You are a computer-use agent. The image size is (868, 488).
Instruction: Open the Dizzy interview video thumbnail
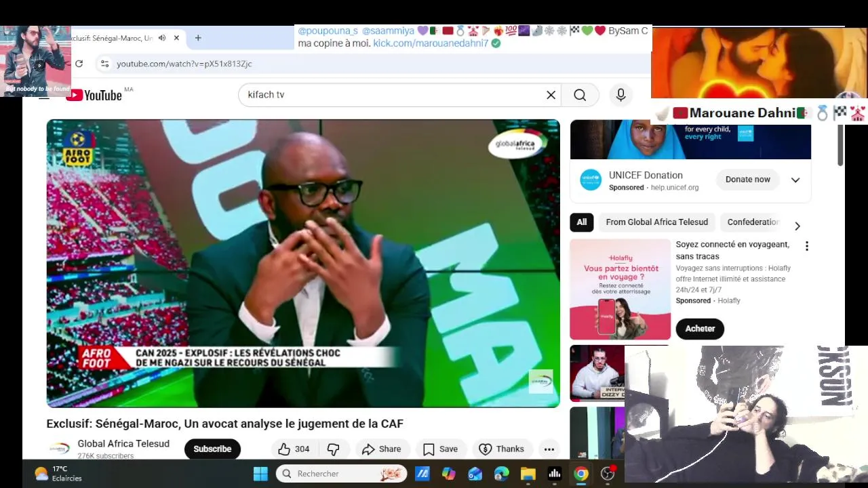597,373
